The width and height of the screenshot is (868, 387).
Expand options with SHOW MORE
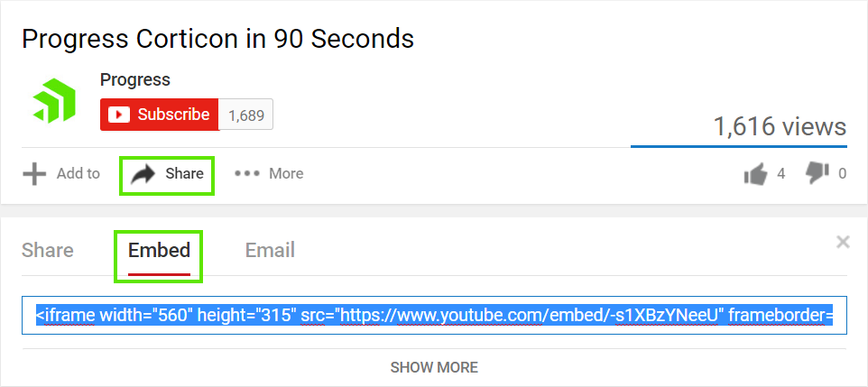pyautogui.click(x=434, y=367)
